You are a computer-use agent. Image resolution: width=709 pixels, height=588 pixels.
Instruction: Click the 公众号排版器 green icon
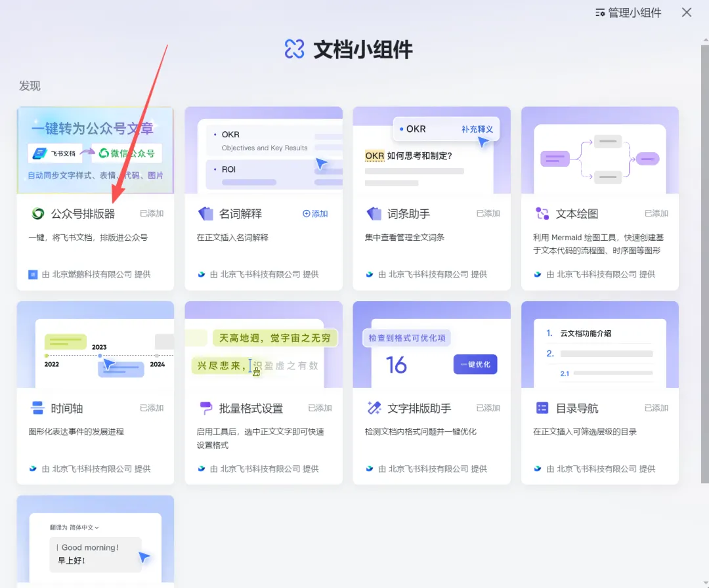coord(38,213)
